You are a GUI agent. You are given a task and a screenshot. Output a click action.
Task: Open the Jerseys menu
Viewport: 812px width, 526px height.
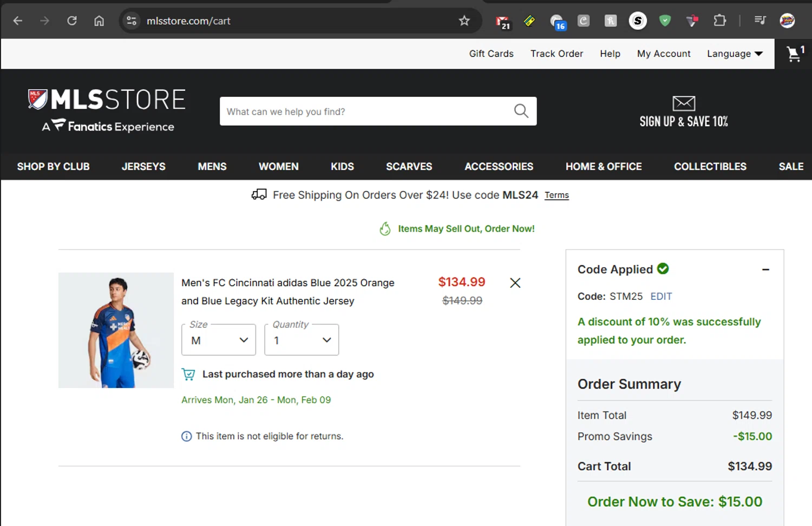click(143, 167)
